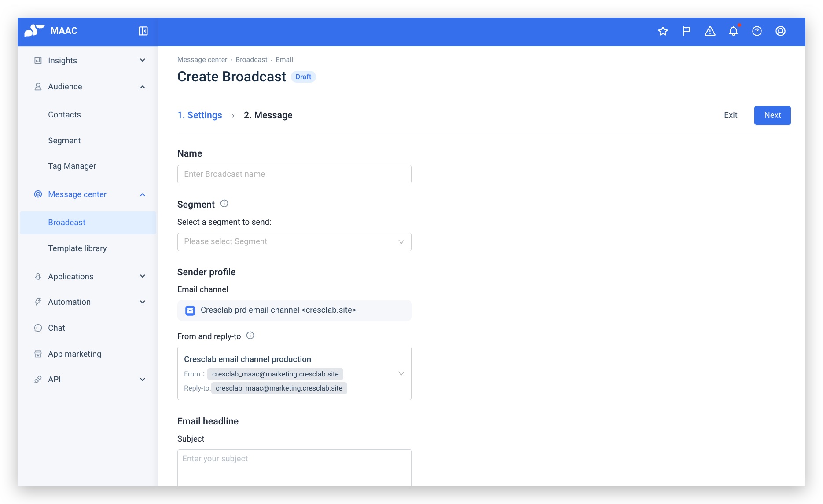
Task: Expand the API menu chevron
Action: 143,380
